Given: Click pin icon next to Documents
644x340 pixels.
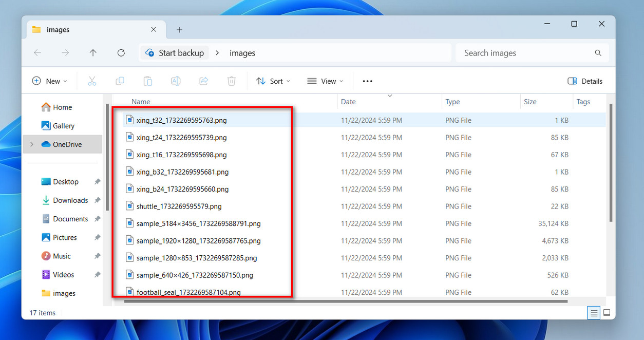Looking at the screenshot, I should point(97,219).
